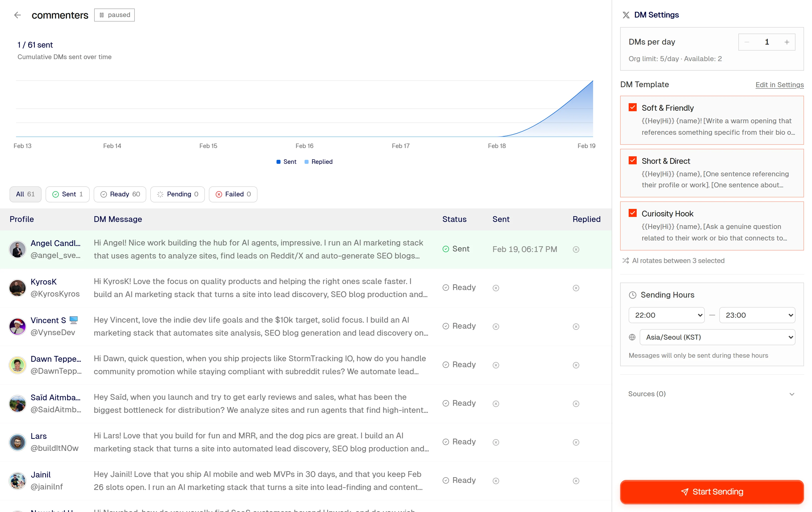Click the minus icon for DMs per day
812x512 pixels.
tap(747, 42)
